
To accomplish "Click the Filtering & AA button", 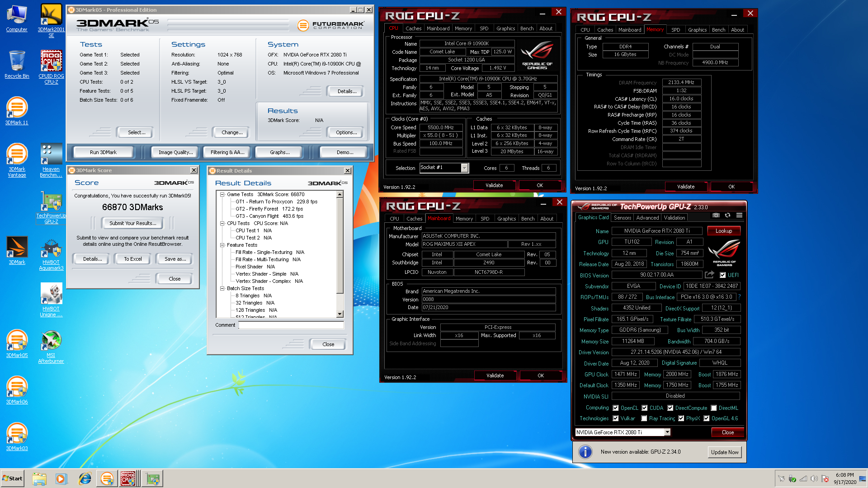I will pyautogui.click(x=227, y=152).
